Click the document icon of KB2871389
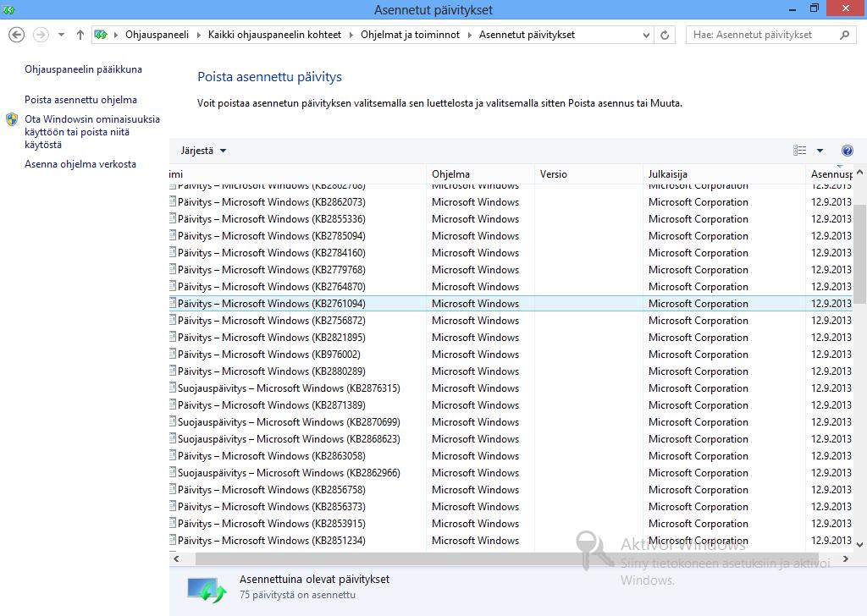The width and height of the screenshot is (867, 616). 173,404
